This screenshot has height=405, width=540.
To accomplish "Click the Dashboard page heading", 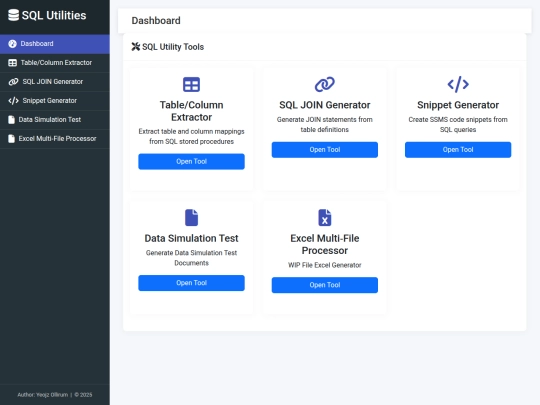I will point(156,21).
